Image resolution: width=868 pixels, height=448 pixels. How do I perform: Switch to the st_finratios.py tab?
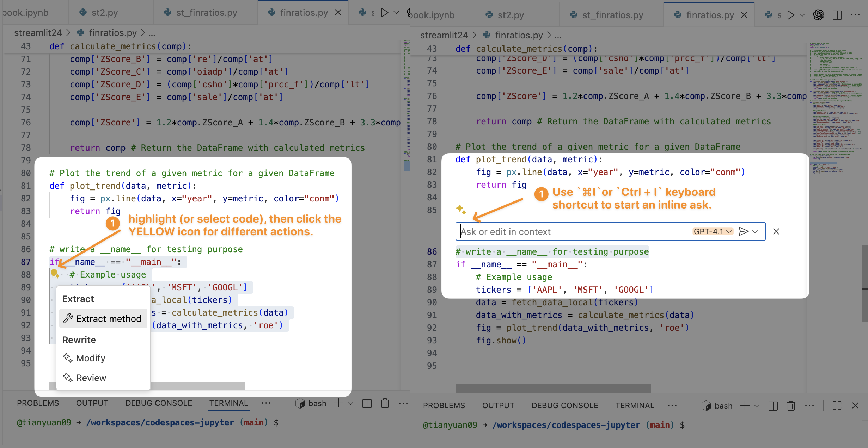point(612,15)
